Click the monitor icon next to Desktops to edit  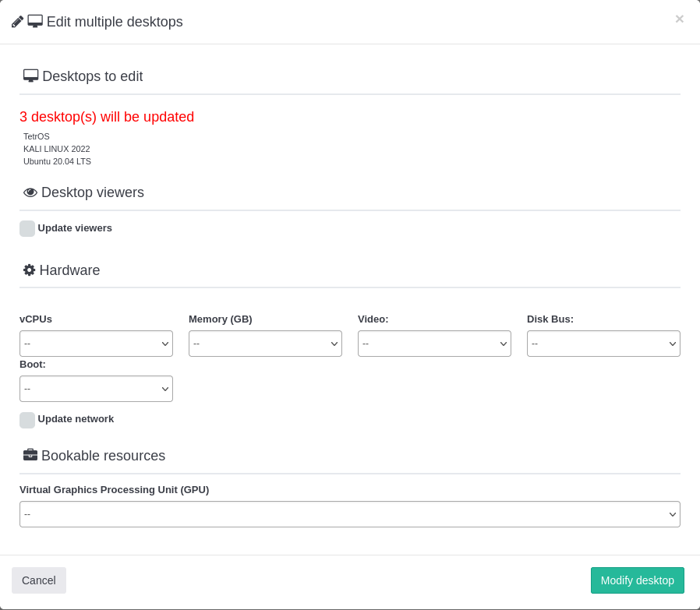click(x=30, y=76)
